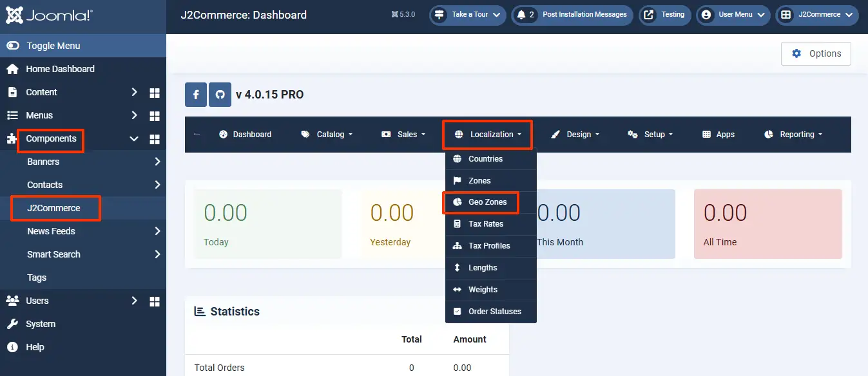This screenshot has width=868, height=376.
Task: Select Countries from Localization menu
Action: point(491,159)
